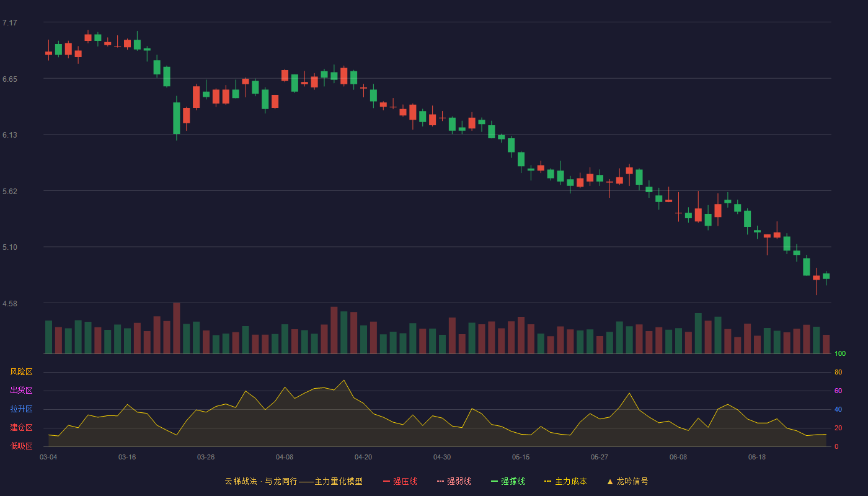Click the 03-04 date axis label
The image size is (868, 496).
pos(48,457)
